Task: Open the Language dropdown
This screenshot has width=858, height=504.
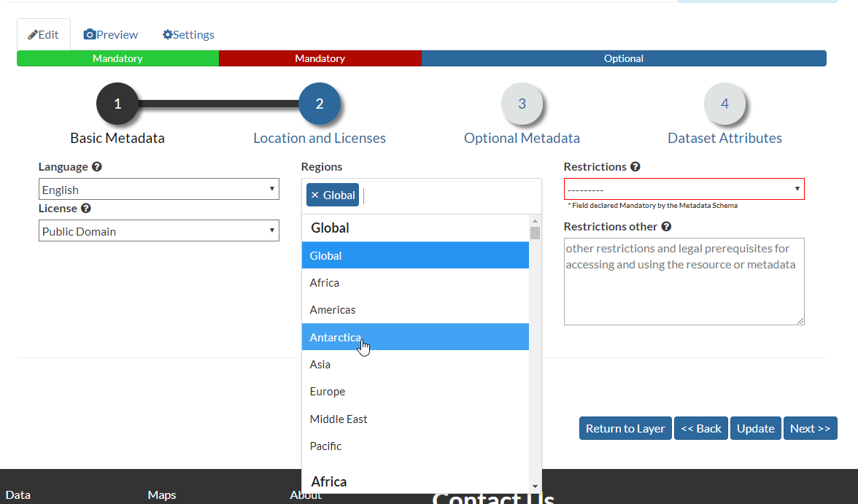Action: (158, 189)
